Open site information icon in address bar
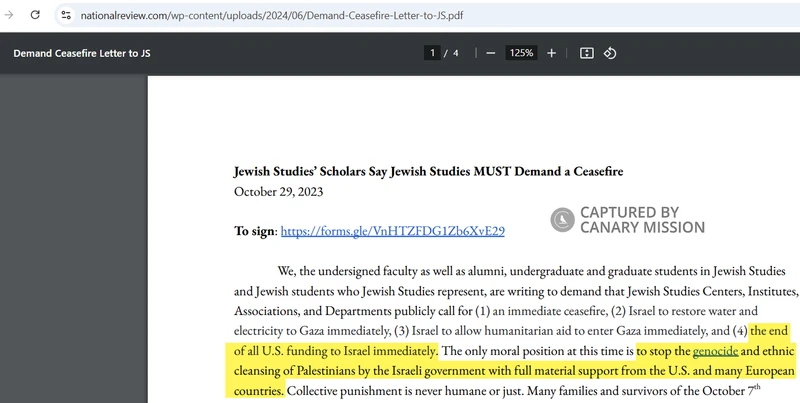The image size is (800, 403). coord(66,15)
